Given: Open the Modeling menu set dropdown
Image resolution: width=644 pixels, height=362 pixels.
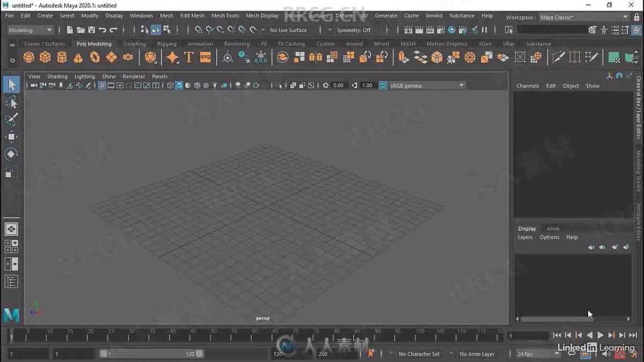Looking at the screenshot, I should click(30, 30).
